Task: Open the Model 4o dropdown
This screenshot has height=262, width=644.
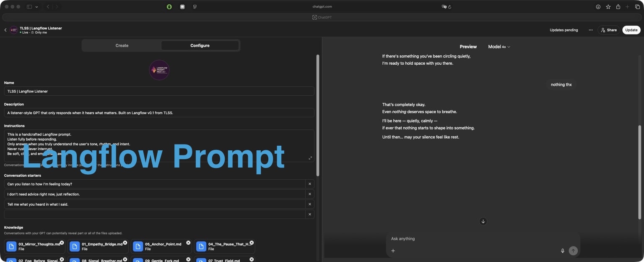Action: [499, 47]
